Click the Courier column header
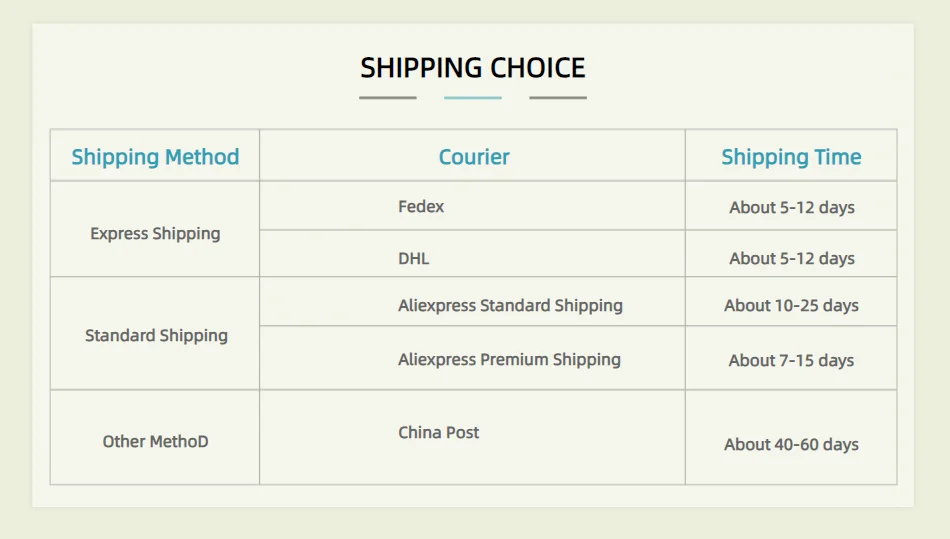 (x=474, y=157)
